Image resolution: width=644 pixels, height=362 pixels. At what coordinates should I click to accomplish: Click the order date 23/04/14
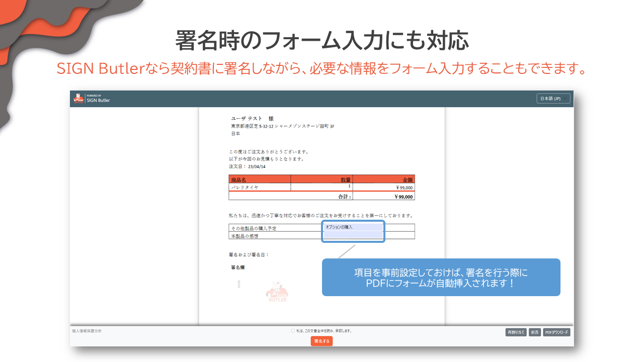click(257, 166)
